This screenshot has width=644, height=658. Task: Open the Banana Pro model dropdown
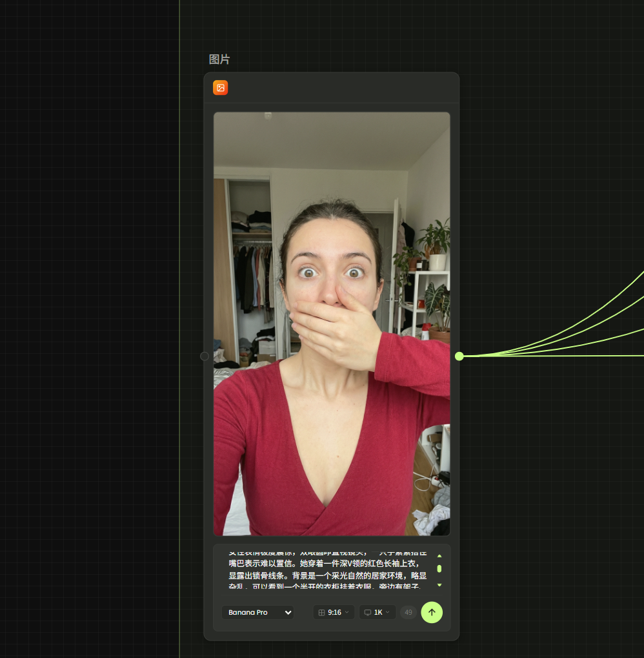257,612
